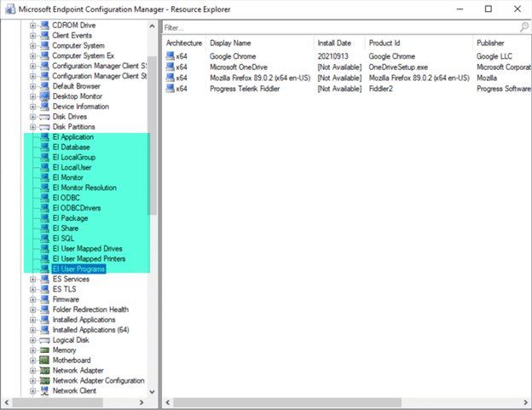
Task: Expand the Installed Applications (64) node
Action: click(32, 331)
